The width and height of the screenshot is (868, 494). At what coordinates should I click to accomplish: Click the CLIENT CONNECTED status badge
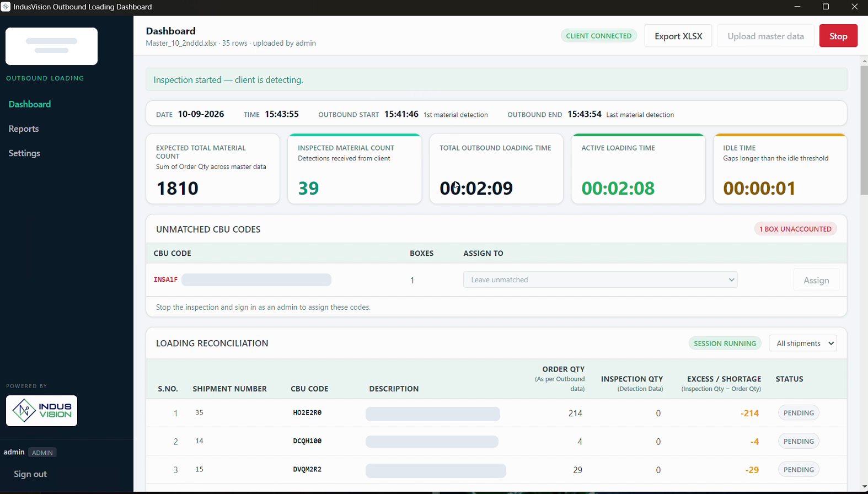click(x=599, y=36)
